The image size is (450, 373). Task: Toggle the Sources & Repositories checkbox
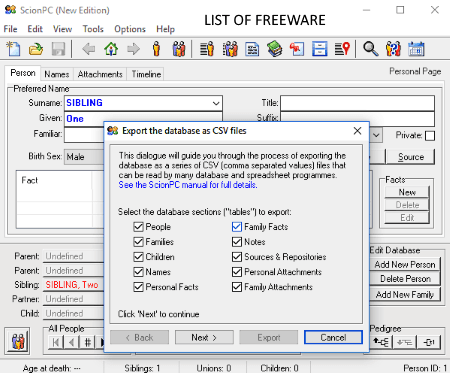coord(237,257)
